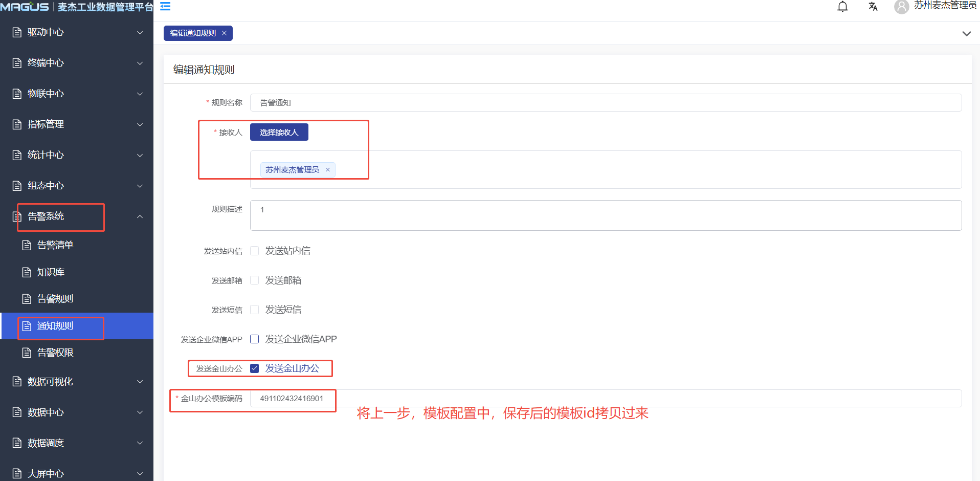Check the 发送企业微信APP checkbox
This screenshot has width=980, height=481.
pos(254,339)
